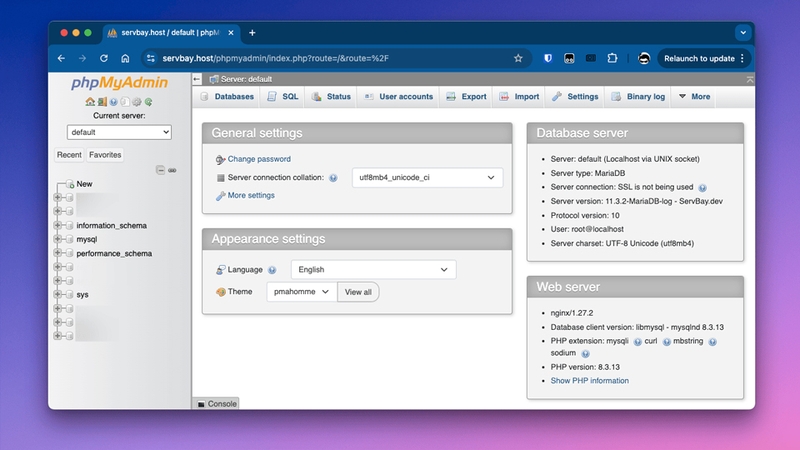Open User accounts tab
Screen dimensions: 800x450
(398, 96)
